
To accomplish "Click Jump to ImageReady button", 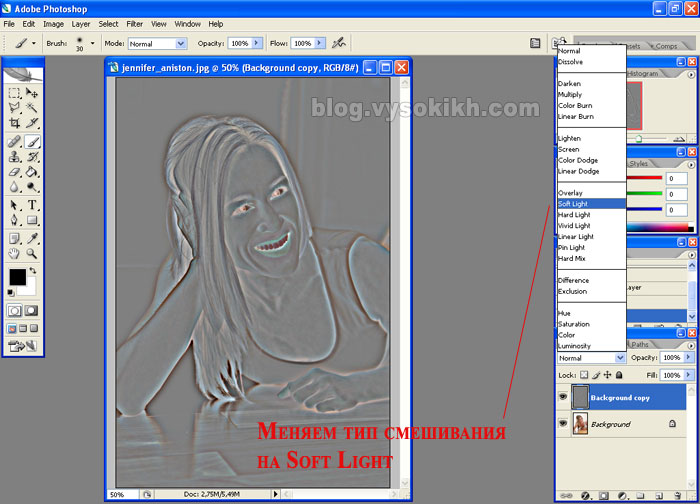I will (x=22, y=346).
